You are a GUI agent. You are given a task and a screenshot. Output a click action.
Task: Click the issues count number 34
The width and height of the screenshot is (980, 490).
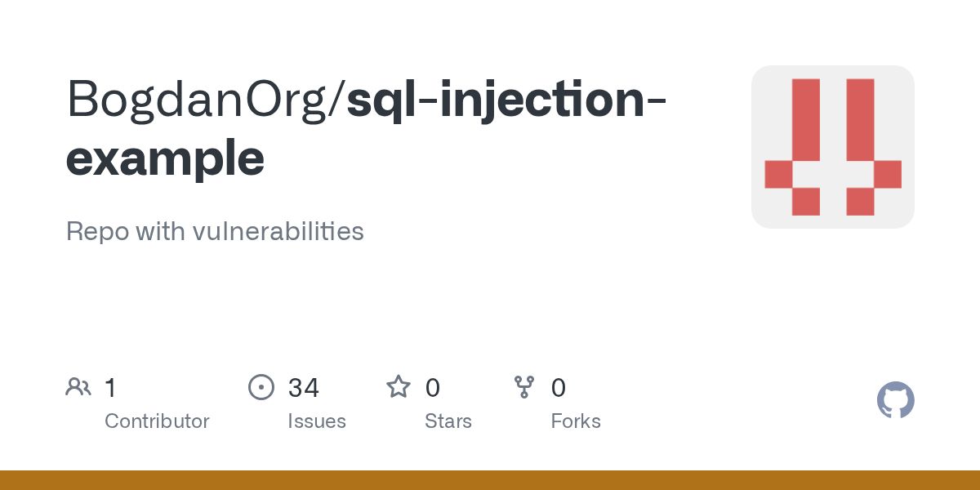(x=303, y=387)
